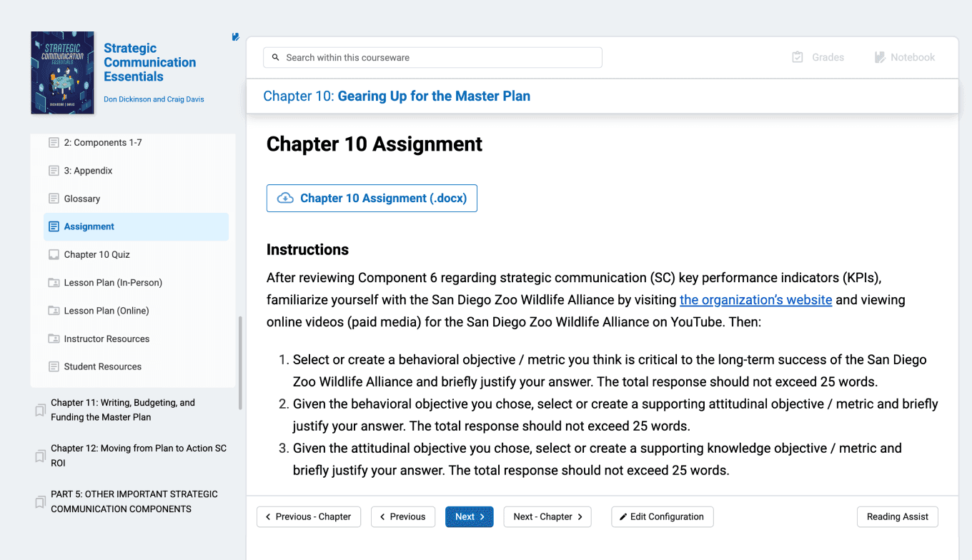Image resolution: width=972 pixels, height=560 pixels.
Task: Click the small edit icon beside the book title
Action: 236,37
